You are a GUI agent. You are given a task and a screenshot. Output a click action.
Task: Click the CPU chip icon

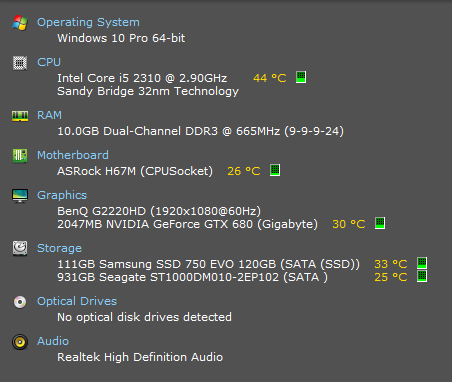point(20,63)
